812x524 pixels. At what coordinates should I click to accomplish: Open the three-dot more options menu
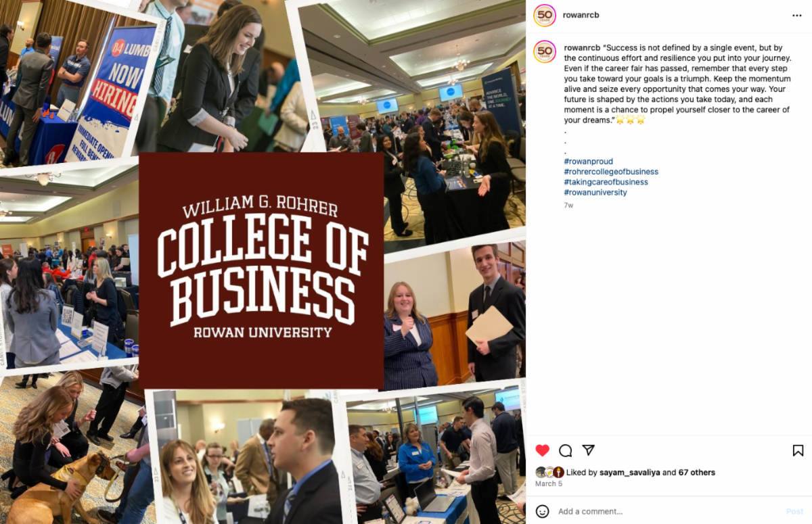click(x=797, y=15)
